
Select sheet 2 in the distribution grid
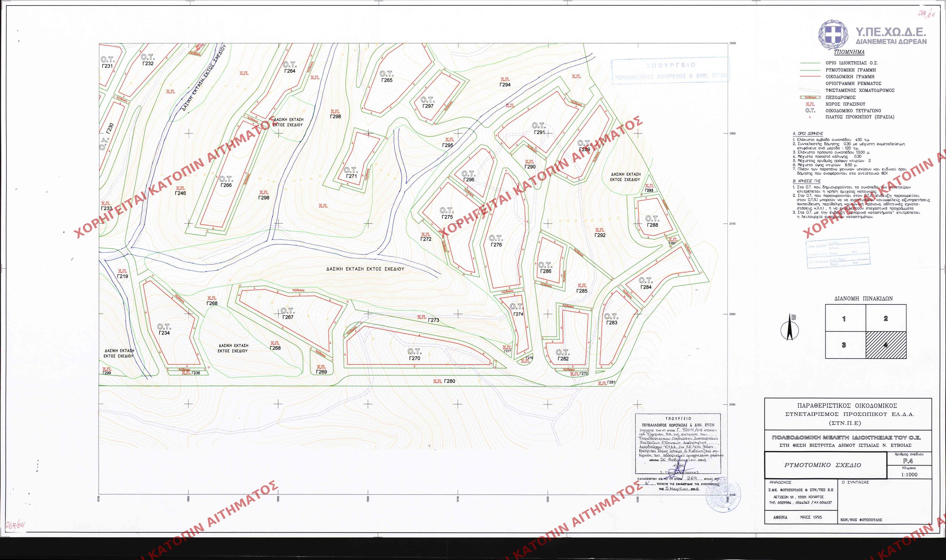point(886,318)
